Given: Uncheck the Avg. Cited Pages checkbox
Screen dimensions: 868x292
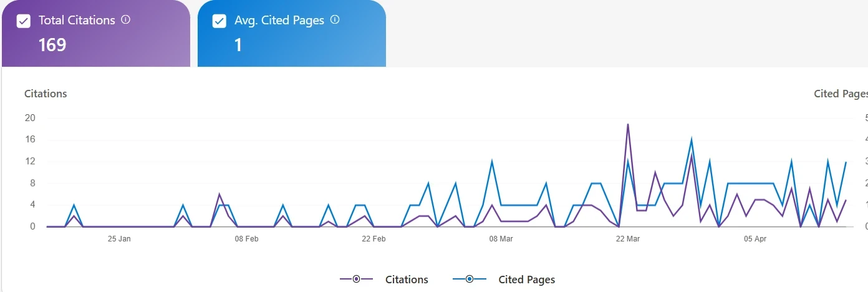Looking at the screenshot, I should point(219,21).
